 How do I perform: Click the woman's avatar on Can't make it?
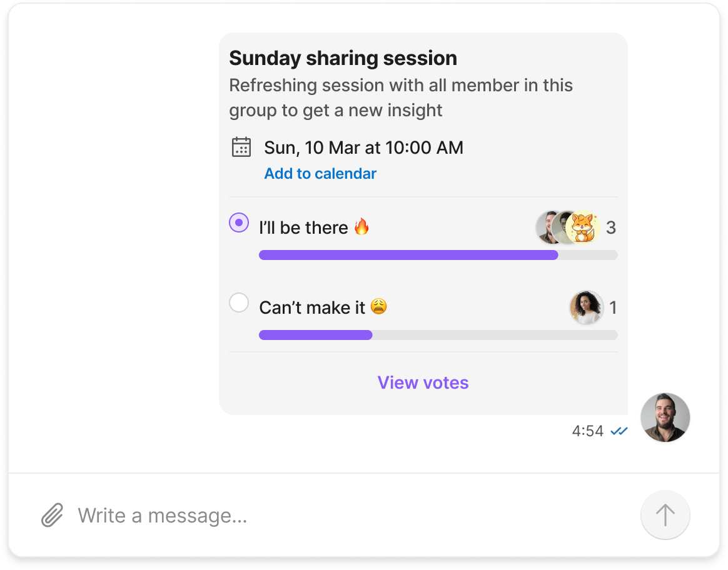pos(587,307)
